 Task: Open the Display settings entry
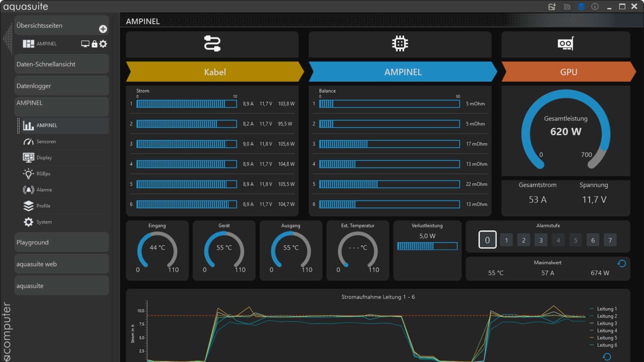(44, 158)
